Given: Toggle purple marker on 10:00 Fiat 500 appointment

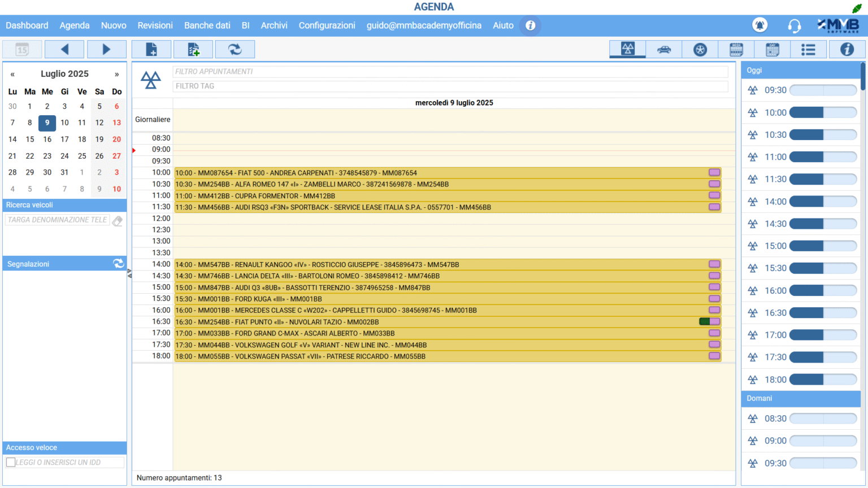Looking at the screenshot, I should (714, 173).
